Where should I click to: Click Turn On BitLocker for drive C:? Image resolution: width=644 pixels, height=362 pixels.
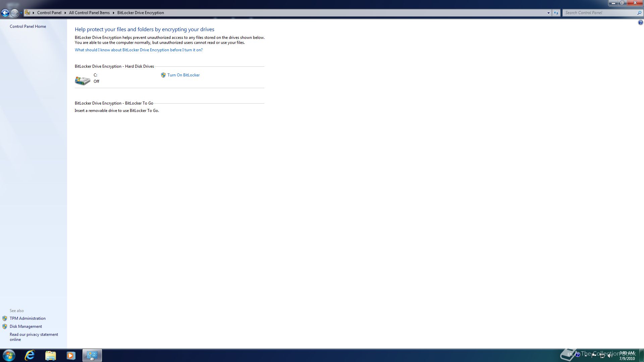click(183, 75)
